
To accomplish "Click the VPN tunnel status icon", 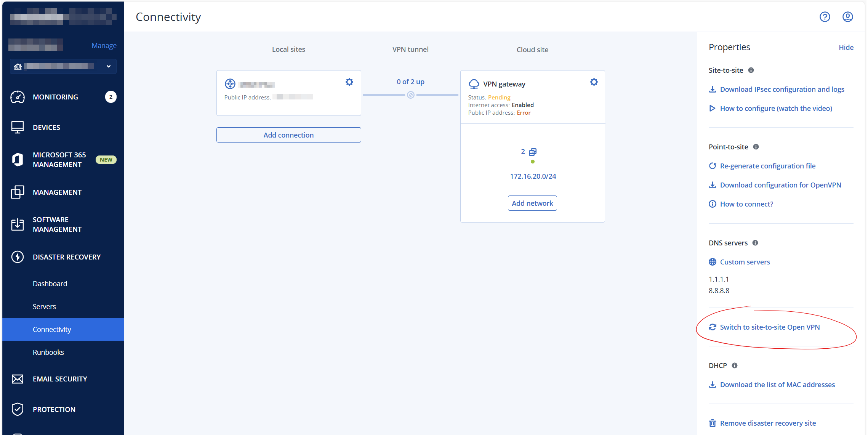I will (410, 95).
